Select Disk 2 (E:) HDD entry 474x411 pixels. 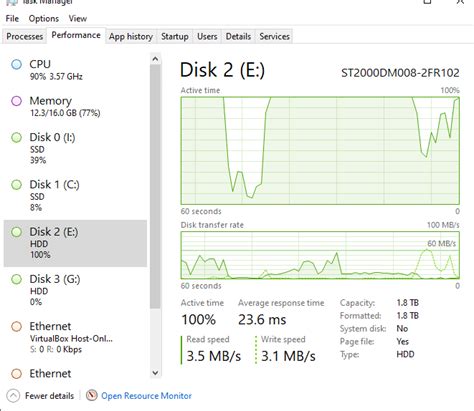coord(75,243)
